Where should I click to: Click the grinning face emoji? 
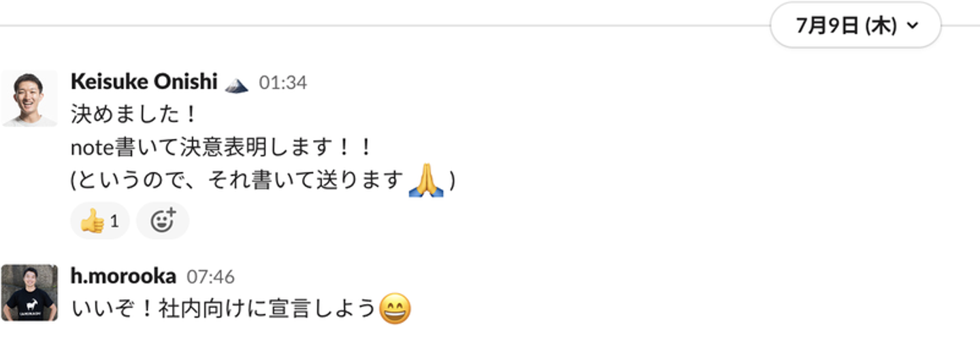coord(395,309)
